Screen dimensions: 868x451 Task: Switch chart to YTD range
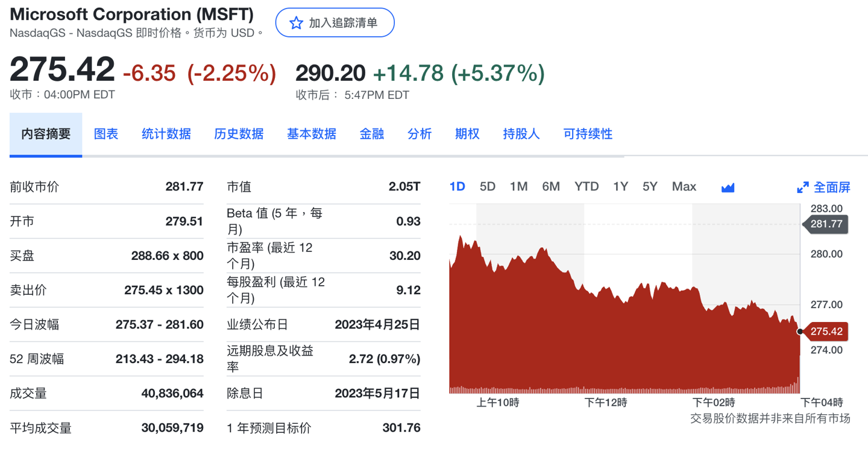click(x=585, y=187)
